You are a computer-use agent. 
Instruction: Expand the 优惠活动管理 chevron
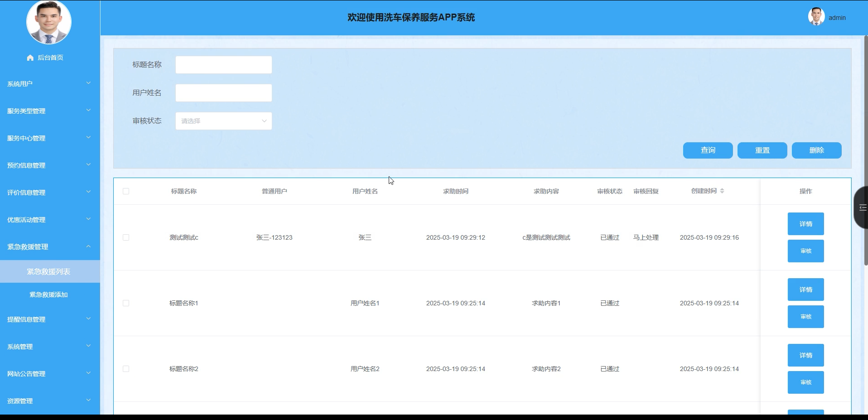pyautogui.click(x=88, y=219)
